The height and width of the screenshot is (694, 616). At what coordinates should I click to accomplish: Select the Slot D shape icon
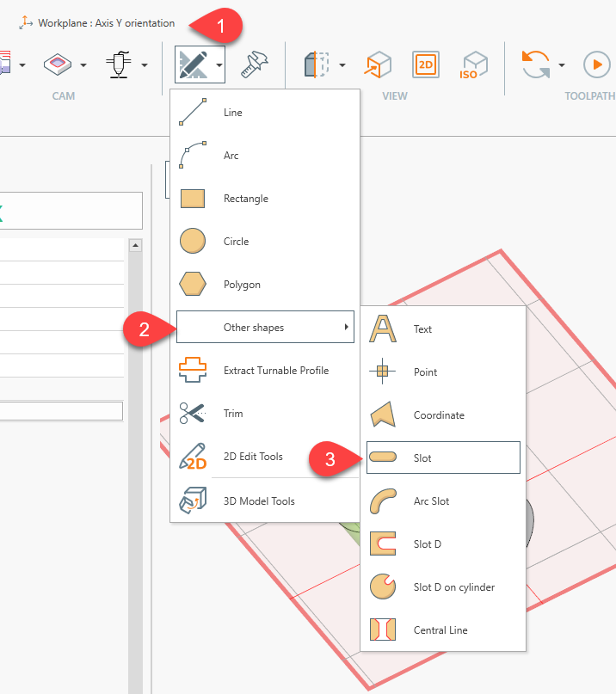click(x=382, y=544)
